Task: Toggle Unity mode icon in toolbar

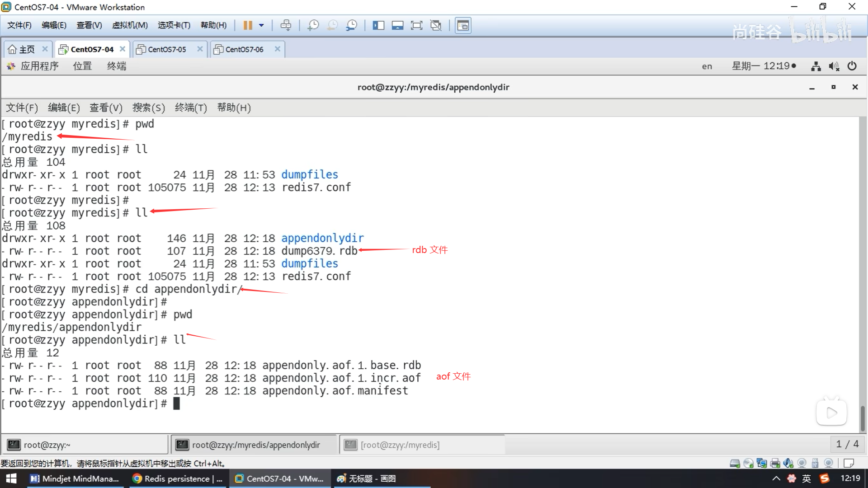Action: coord(436,25)
